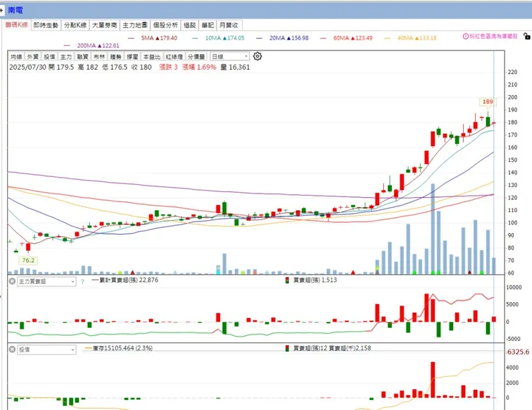Click the unlock padlock icon

click(x=526, y=36)
